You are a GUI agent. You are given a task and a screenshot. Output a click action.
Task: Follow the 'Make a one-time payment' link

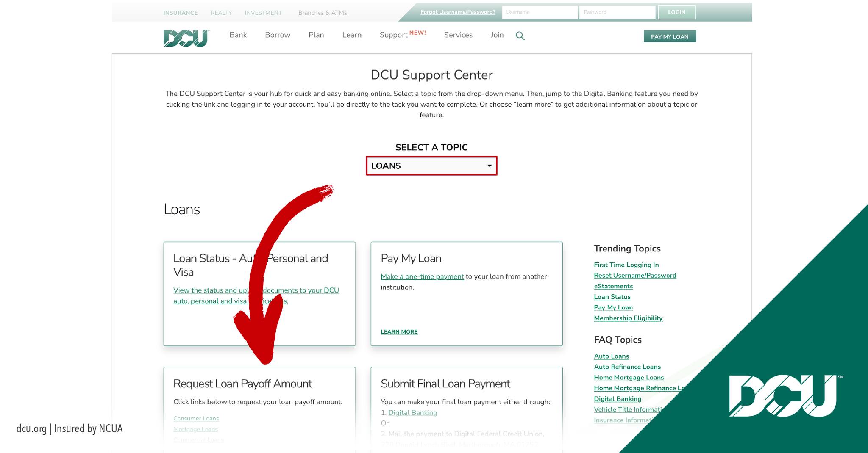pos(422,276)
